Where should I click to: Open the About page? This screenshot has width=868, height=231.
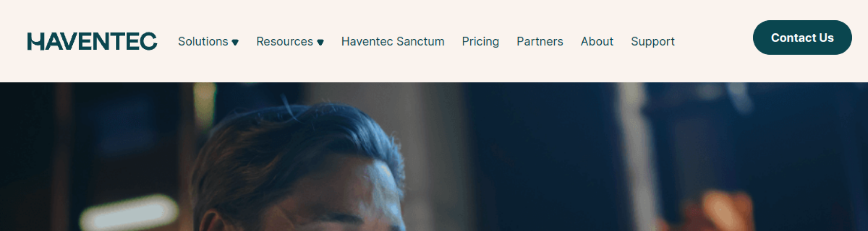[x=597, y=42]
